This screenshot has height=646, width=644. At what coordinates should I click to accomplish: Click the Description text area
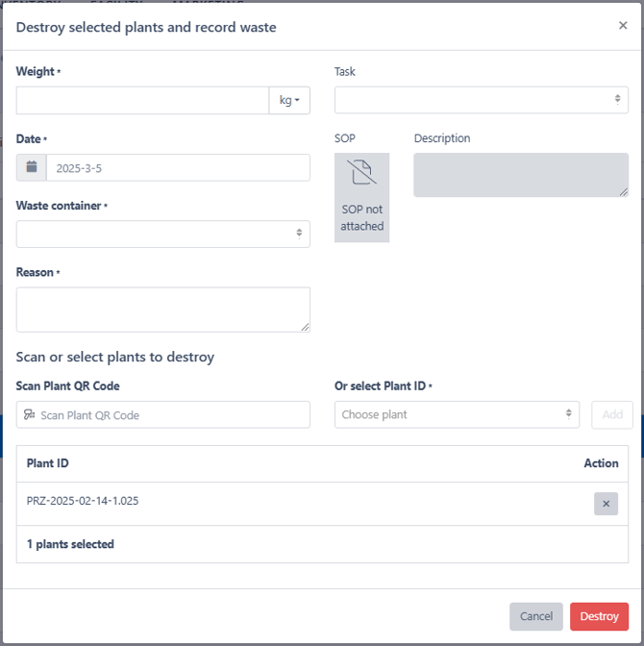[x=521, y=175]
